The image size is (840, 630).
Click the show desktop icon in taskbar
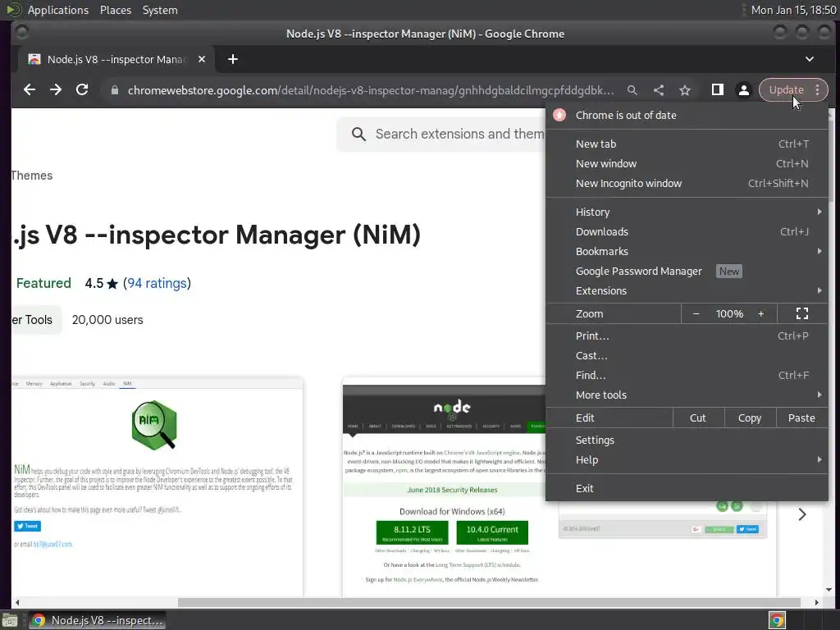click(10, 620)
